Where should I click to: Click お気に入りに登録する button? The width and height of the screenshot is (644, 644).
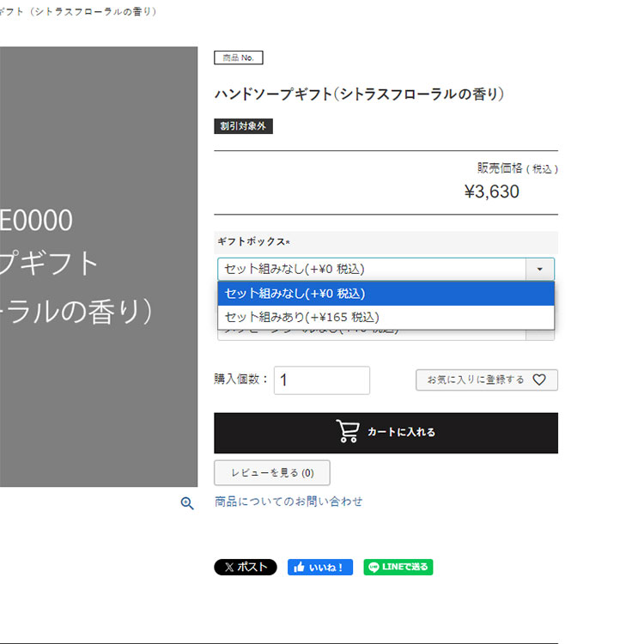(487, 380)
